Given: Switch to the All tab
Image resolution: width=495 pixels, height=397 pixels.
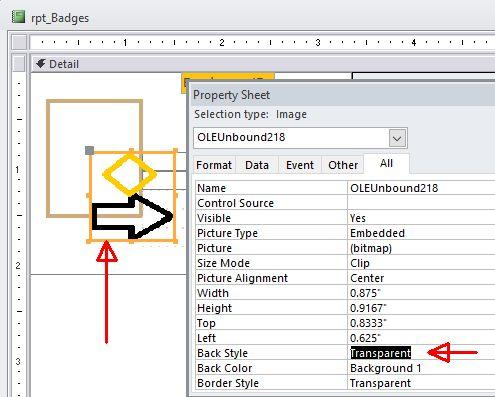Looking at the screenshot, I should [x=386, y=163].
